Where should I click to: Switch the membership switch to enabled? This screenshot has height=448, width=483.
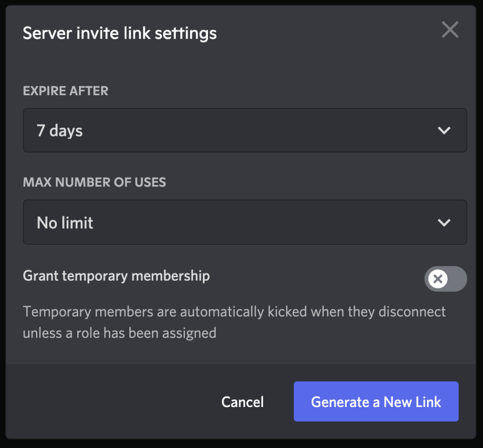point(446,279)
